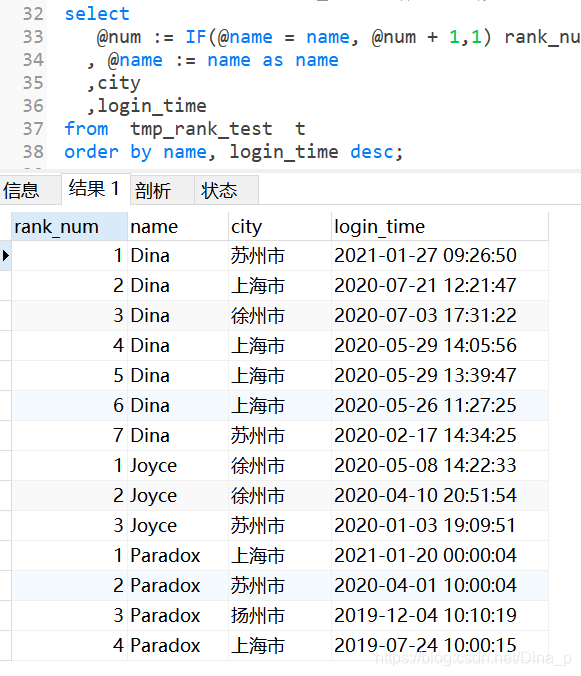Click ,login_time on line 36
Screen dimensions: 581x676
(147, 106)
